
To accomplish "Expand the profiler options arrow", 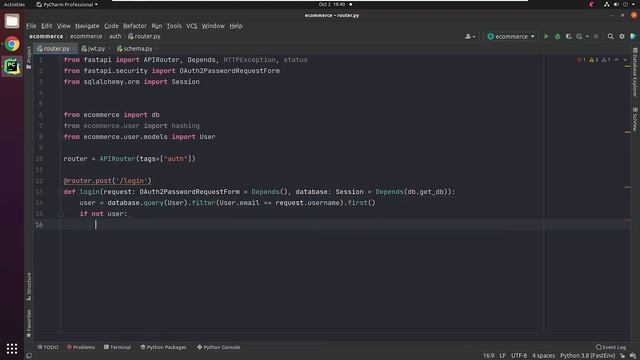I will [587, 36].
